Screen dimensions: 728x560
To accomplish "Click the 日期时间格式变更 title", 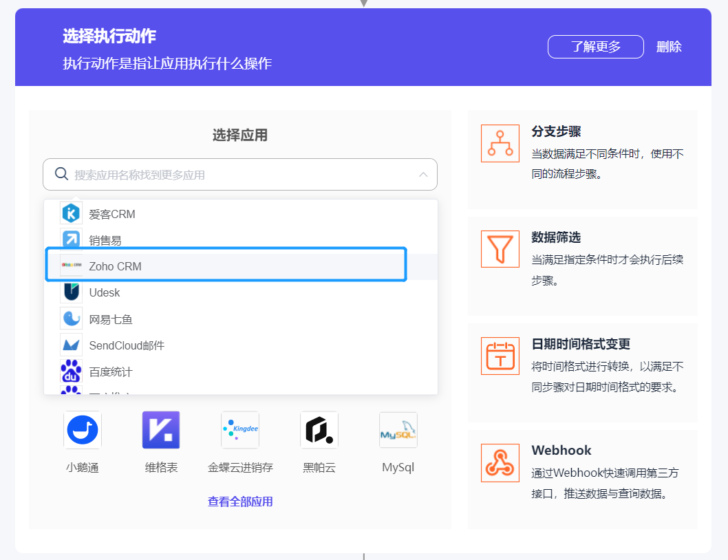I will [581, 344].
